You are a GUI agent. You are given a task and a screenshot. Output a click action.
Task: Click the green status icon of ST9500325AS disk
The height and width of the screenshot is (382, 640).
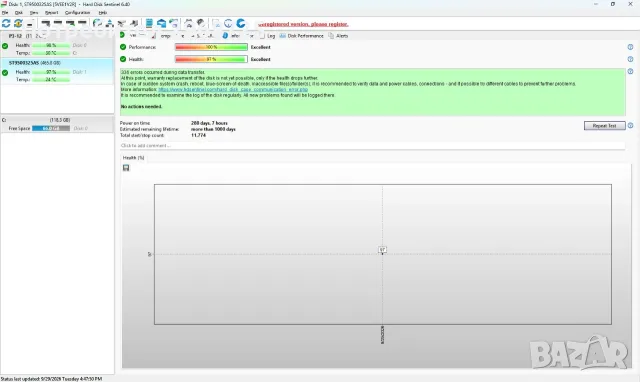5,73
